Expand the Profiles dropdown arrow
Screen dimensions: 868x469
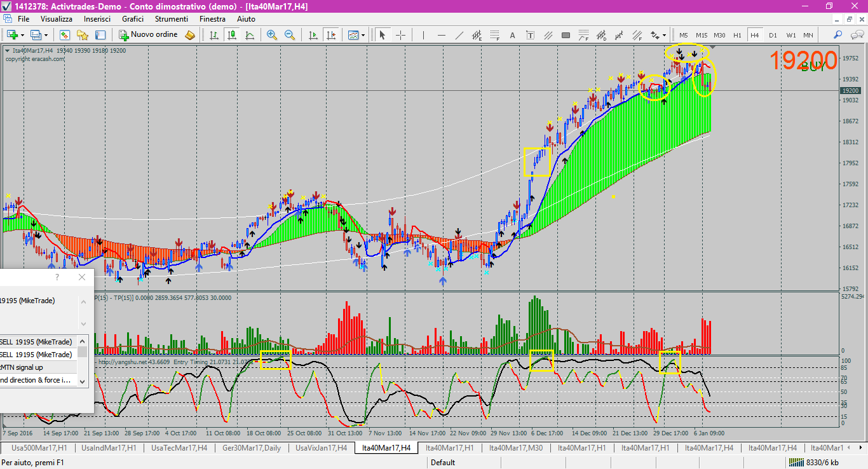(x=46, y=35)
